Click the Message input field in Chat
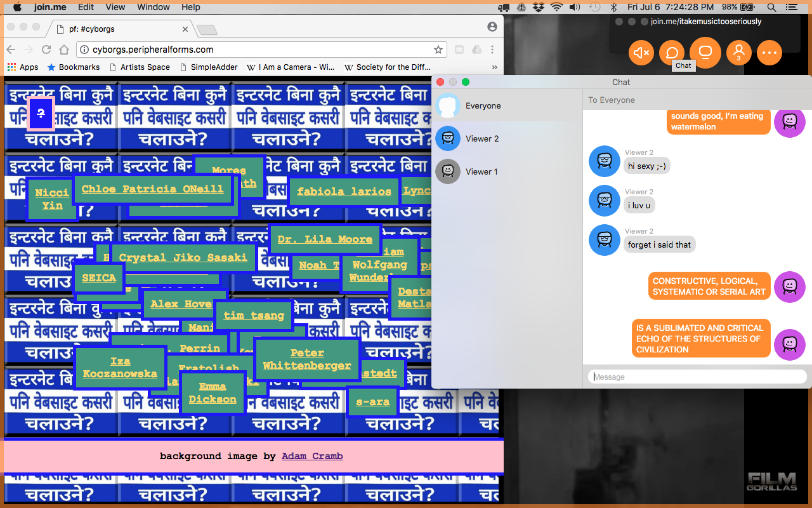812x508 pixels. pos(697,377)
